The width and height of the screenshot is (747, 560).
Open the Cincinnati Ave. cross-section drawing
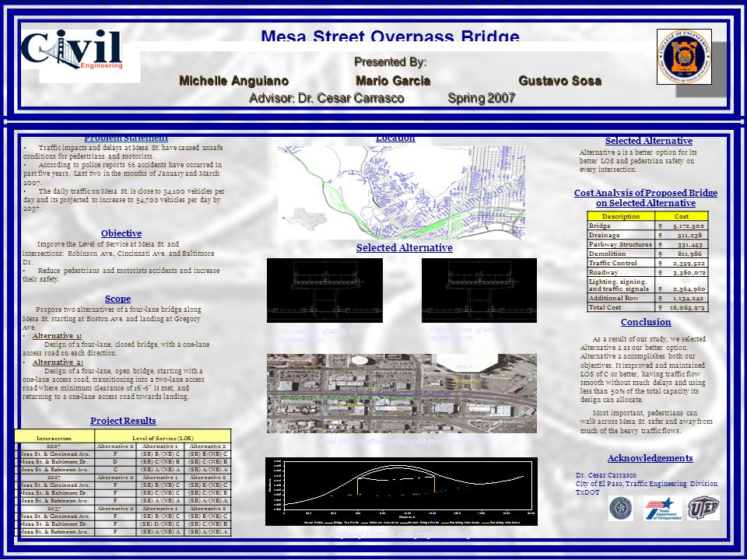click(324, 290)
